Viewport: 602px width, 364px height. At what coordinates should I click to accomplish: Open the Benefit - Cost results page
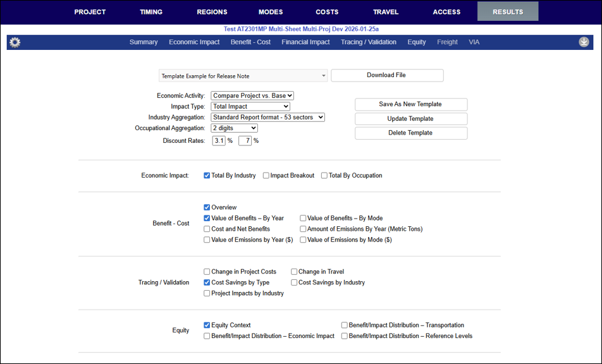250,42
